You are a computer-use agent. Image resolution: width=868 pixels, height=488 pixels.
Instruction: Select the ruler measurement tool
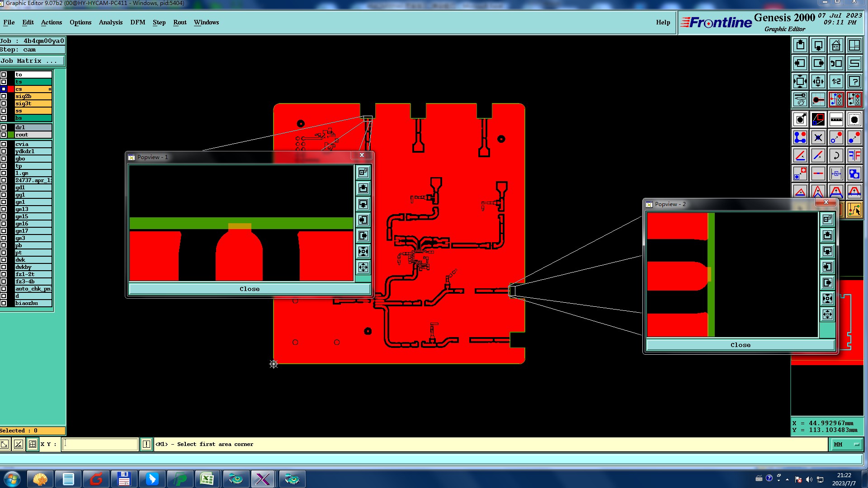(836, 119)
